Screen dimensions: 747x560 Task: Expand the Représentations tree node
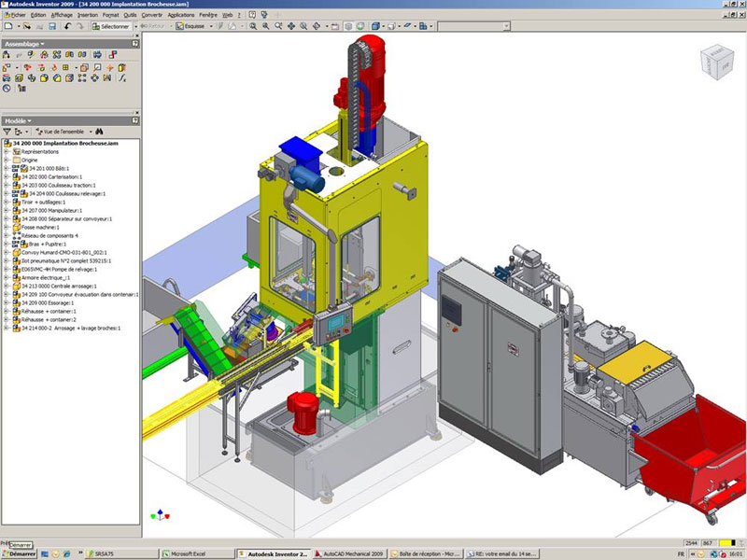click(x=7, y=151)
